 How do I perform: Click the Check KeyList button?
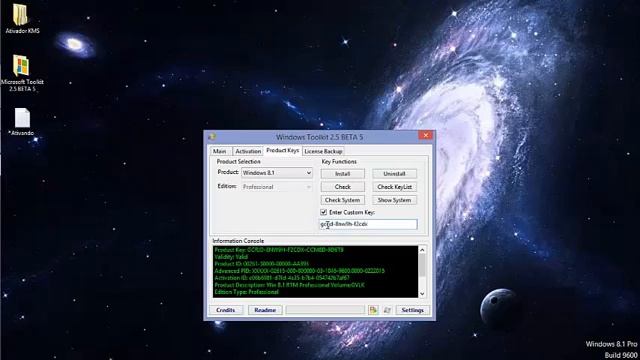coord(394,187)
